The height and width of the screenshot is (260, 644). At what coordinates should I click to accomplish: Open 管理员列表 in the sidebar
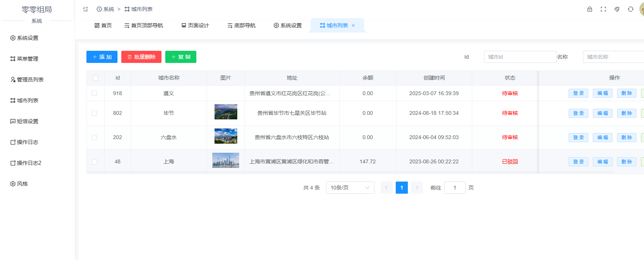[x=30, y=80]
